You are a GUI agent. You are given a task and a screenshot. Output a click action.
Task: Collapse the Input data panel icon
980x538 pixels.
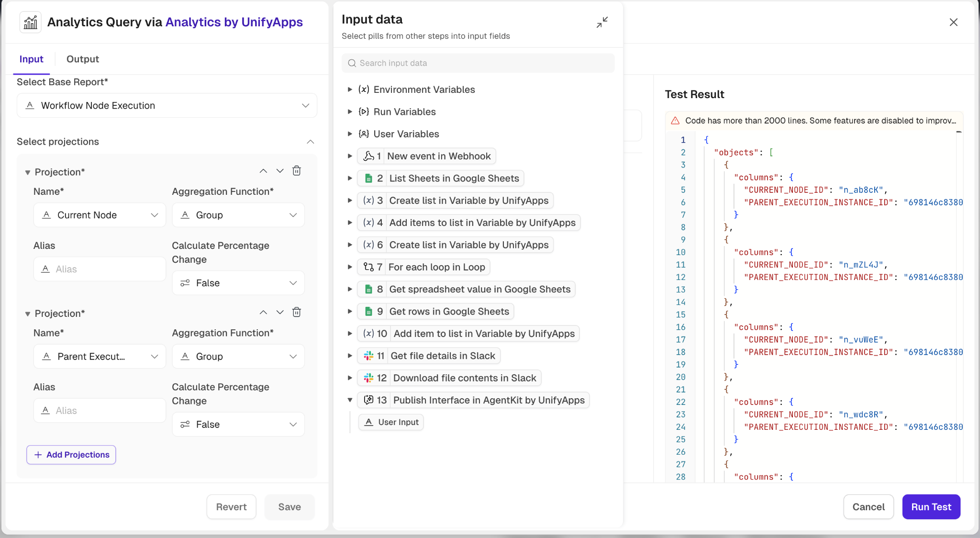pyautogui.click(x=602, y=22)
